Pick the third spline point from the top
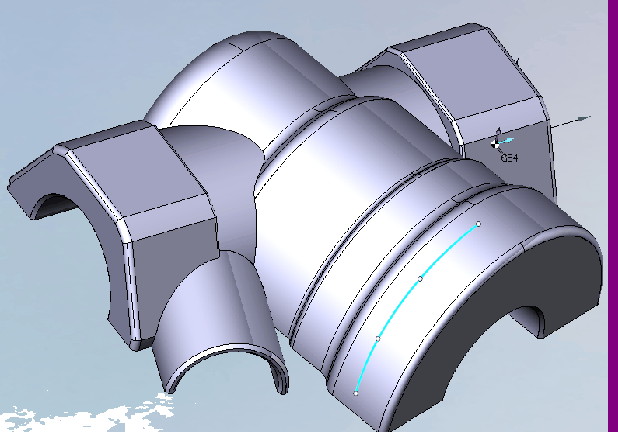The width and height of the screenshot is (618, 432). [x=378, y=338]
